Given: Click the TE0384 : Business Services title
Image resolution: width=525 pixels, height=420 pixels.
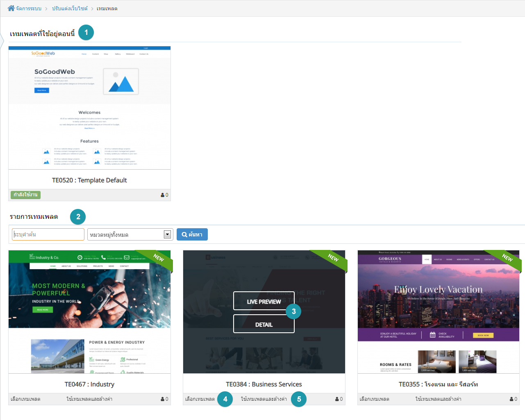Looking at the screenshot, I should pos(264,384).
